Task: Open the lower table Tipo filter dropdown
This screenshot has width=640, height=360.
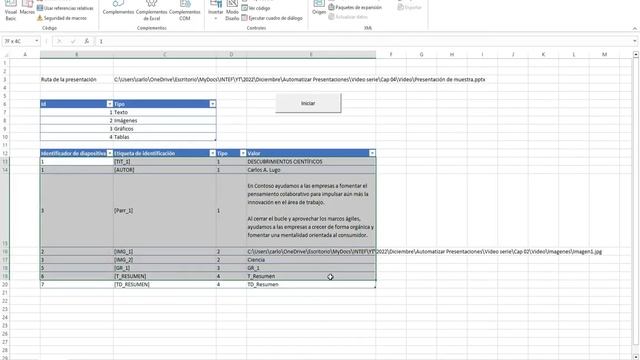Action: (243, 153)
